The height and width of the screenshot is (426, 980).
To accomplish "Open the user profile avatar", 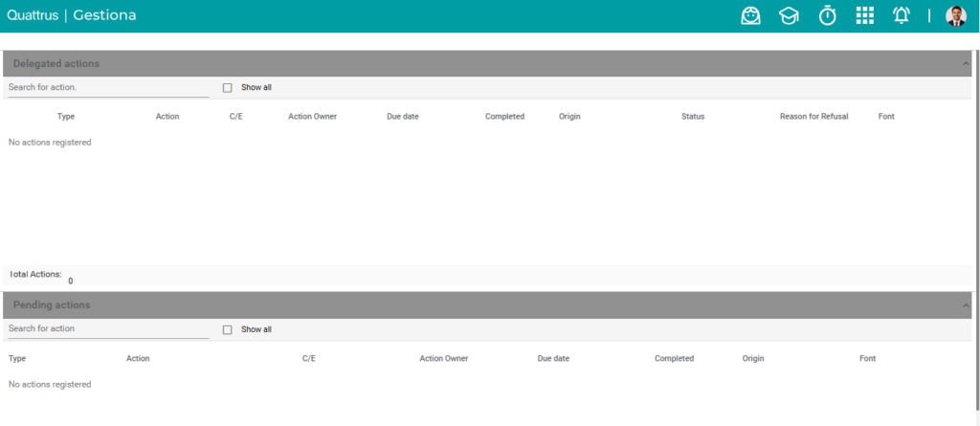I will coord(956,16).
